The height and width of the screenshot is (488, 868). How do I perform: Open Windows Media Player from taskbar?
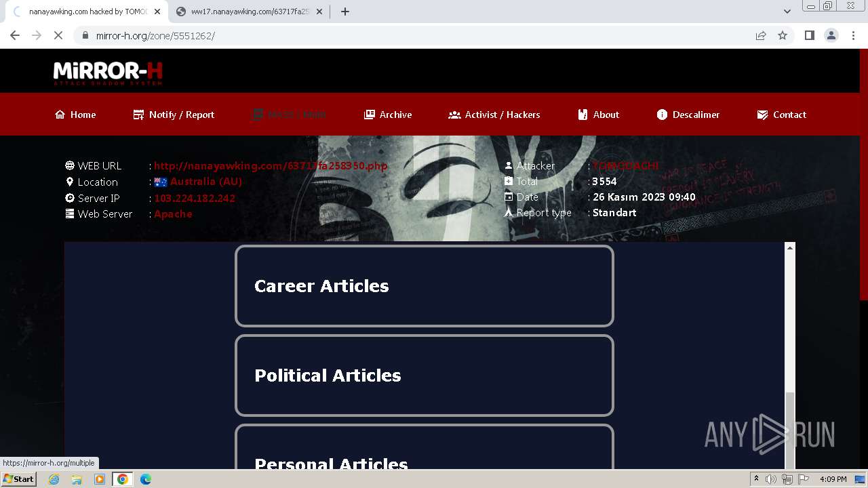[x=100, y=479]
